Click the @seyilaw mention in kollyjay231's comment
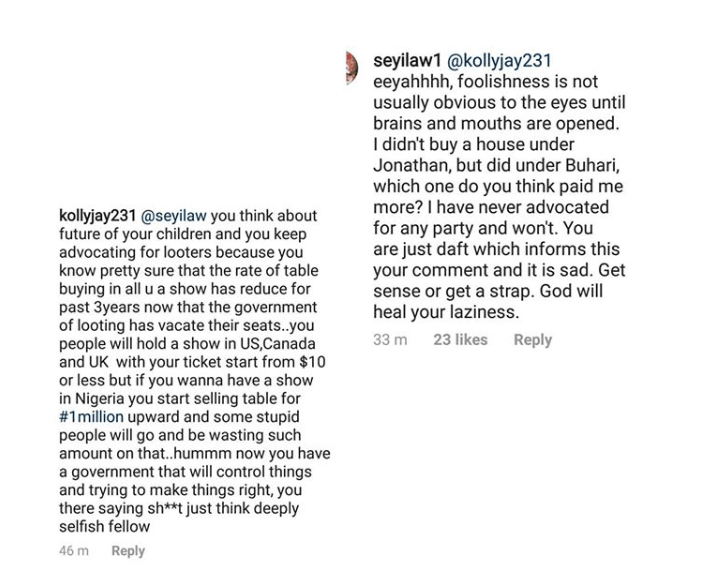 (183, 215)
